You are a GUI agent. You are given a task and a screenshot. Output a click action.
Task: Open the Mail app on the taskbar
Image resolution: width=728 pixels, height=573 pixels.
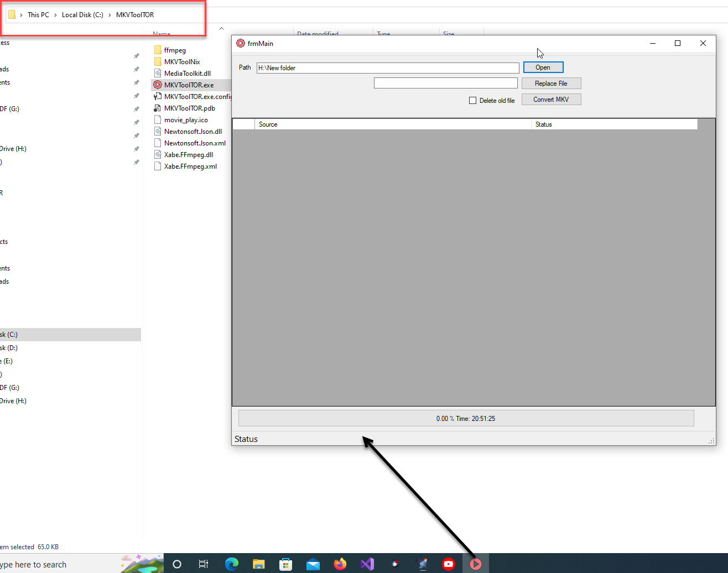tap(313, 564)
